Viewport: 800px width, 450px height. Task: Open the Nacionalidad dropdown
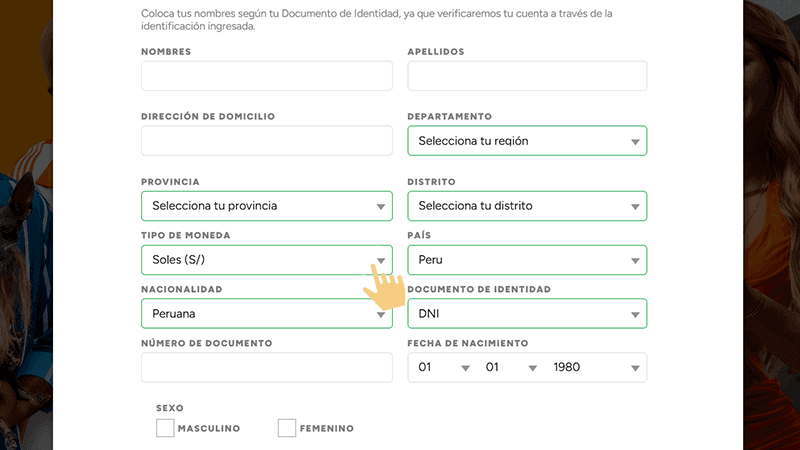[x=250, y=314]
